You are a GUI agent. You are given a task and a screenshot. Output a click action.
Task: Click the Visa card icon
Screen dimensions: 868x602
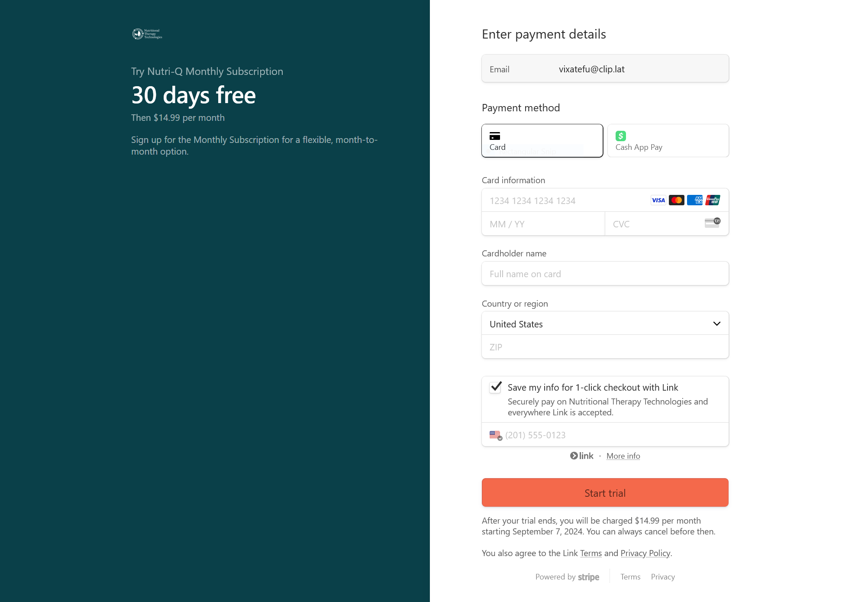[658, 200]
